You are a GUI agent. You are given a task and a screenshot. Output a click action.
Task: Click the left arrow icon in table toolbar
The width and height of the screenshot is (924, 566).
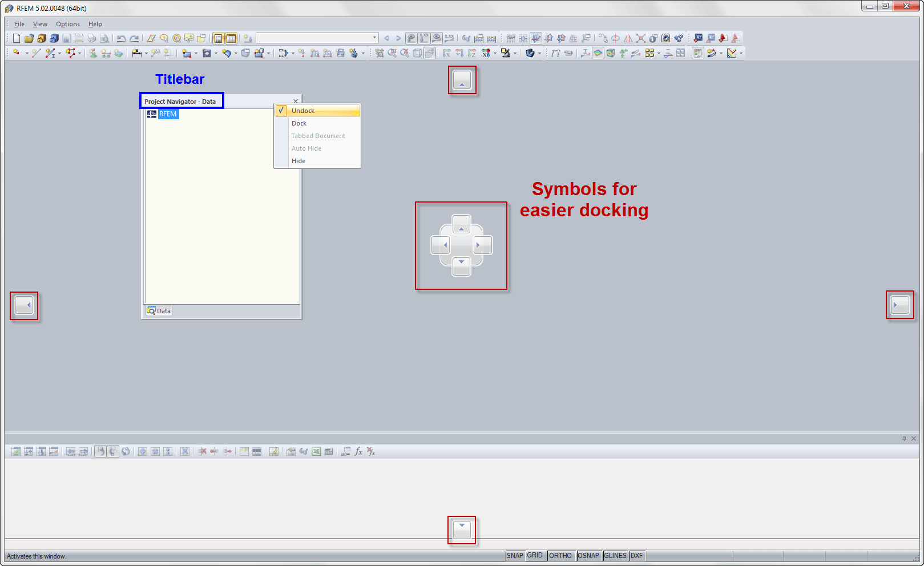pos(70,451)
